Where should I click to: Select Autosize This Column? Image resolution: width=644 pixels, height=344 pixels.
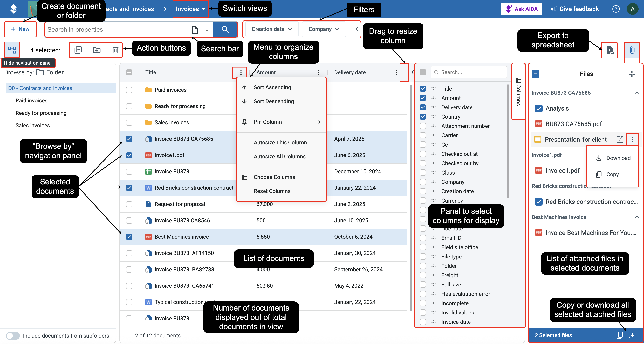tap(281, 142)
